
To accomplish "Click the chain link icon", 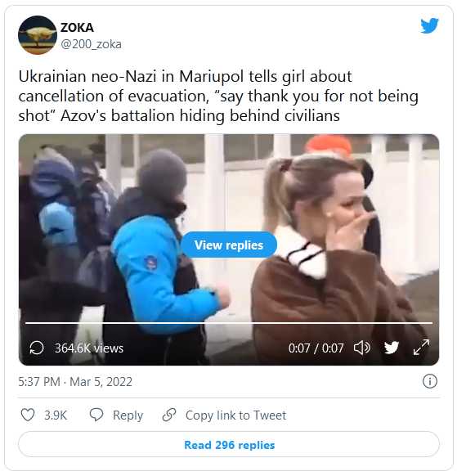I will (169, 415).
